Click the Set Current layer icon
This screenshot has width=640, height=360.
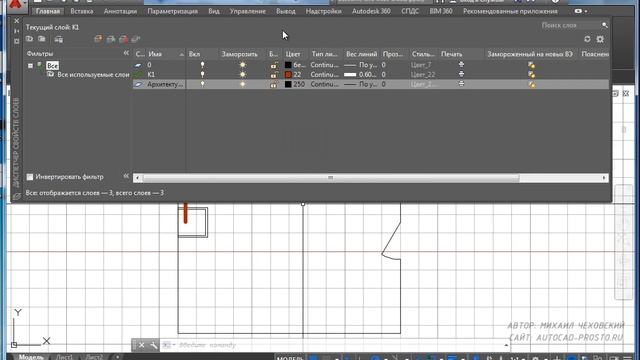[x=136, y=39]
